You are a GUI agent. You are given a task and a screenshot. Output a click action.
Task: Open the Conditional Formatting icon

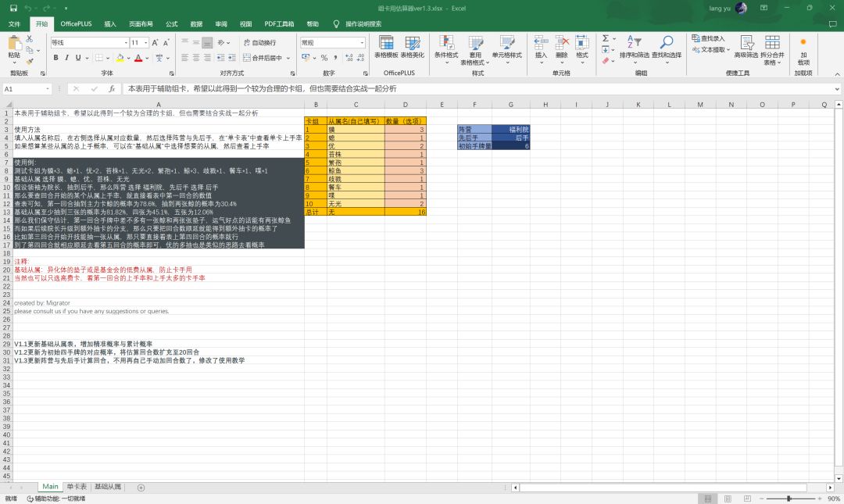(x=446, y=49)
